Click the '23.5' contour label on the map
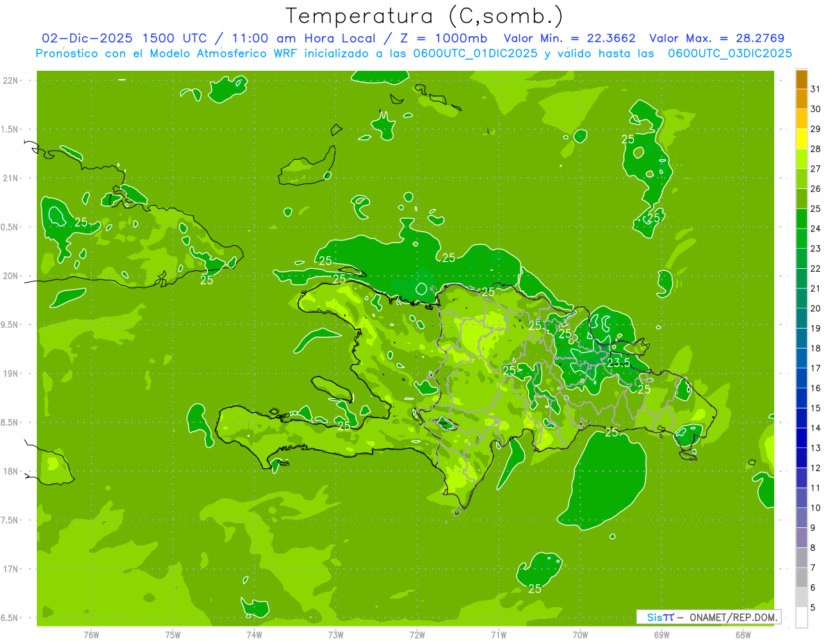Viewport: 834px width, 644px height. click(x=619, y=363)
